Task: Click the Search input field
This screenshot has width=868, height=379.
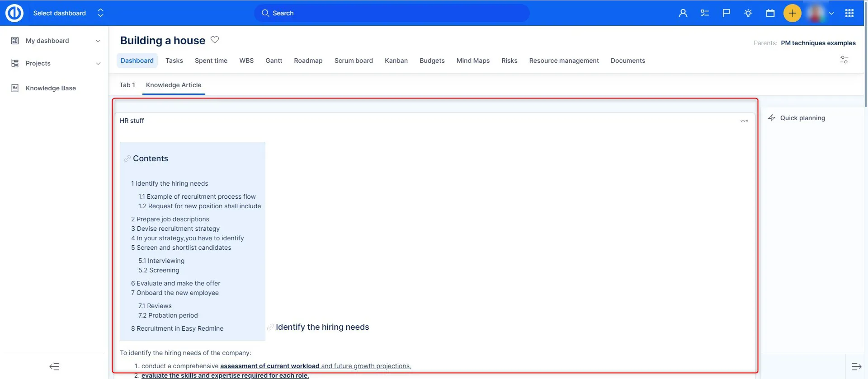Action: pyautogui.click(x=392, y=13)
